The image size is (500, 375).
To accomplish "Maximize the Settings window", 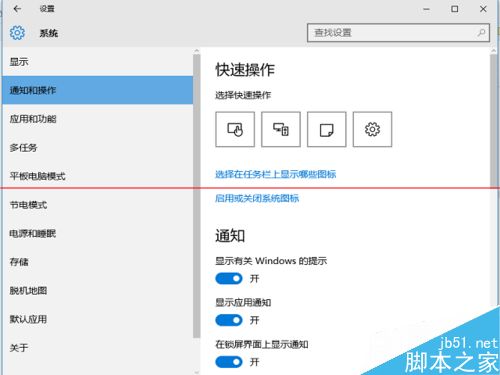I will click(455, 9).
